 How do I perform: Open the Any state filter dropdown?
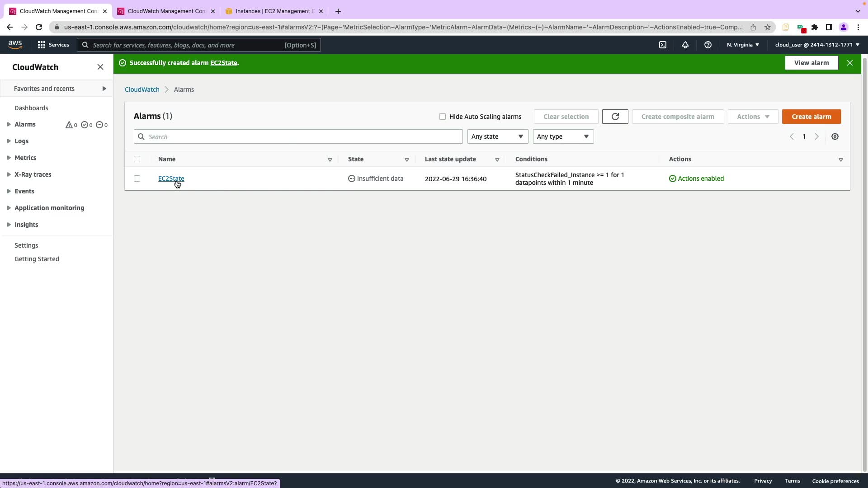point(497,136)
